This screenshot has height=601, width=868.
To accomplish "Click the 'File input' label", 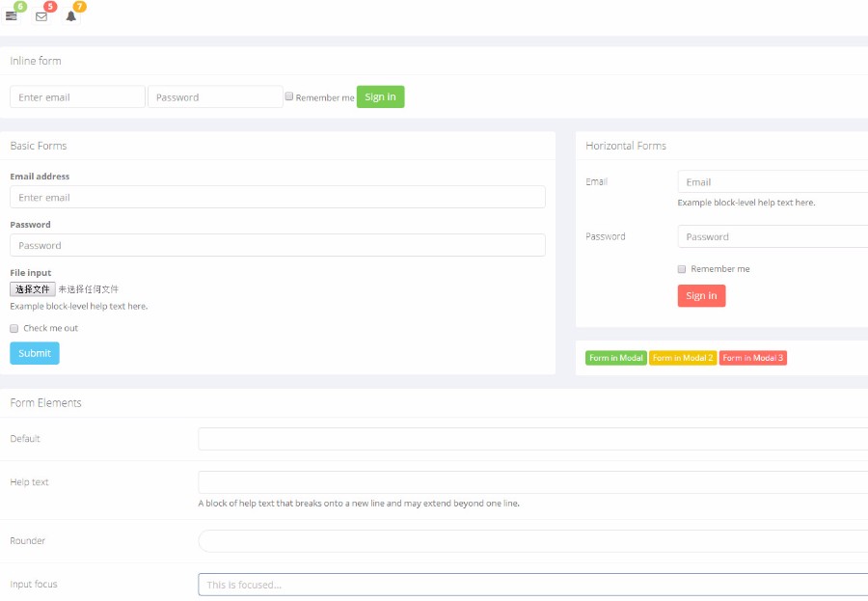I will tap(31, 273).
